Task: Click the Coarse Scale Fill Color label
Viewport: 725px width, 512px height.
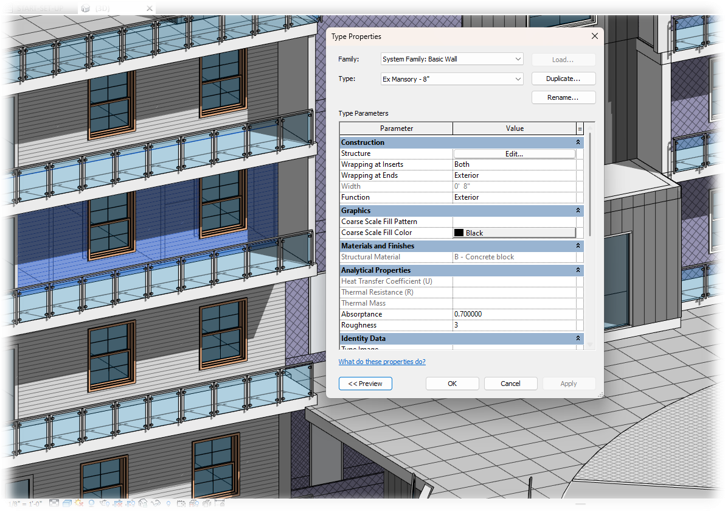Action: 376,233
